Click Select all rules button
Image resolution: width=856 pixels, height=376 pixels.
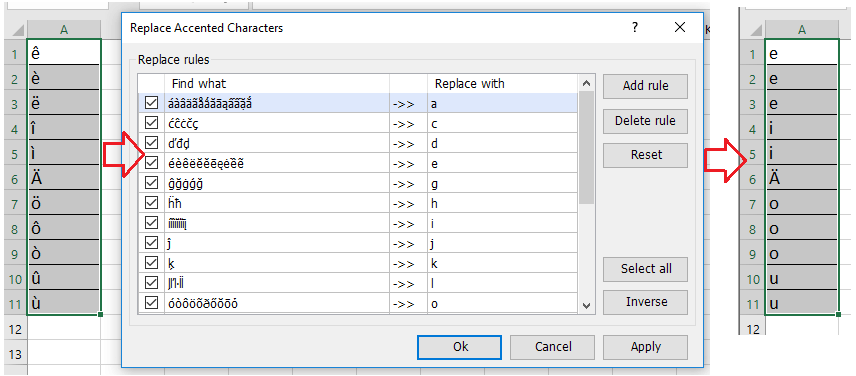(x=645, y=269)
